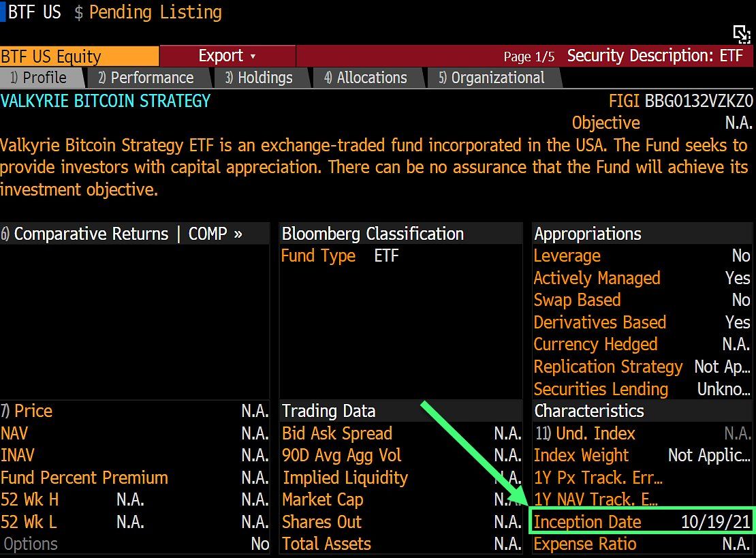Open Comparative Returns COMP link
The width and height of the screenshot is (756, 558).
[127, 234]
